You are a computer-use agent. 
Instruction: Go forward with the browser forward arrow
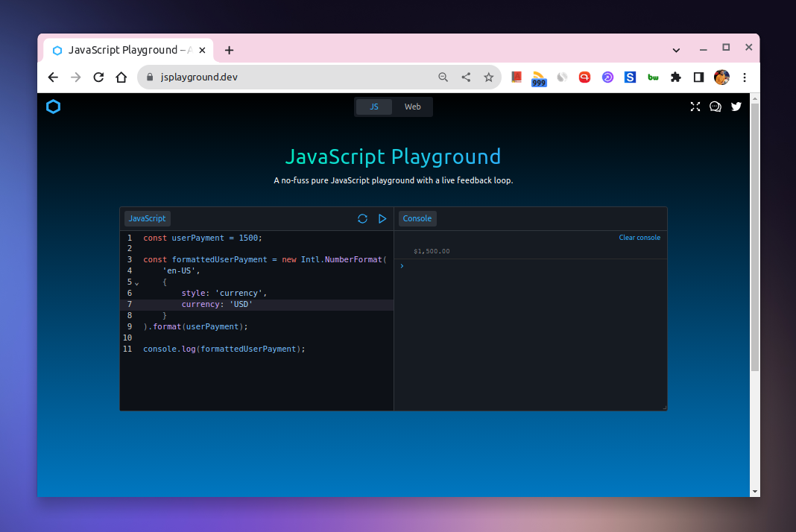point(75,77)
